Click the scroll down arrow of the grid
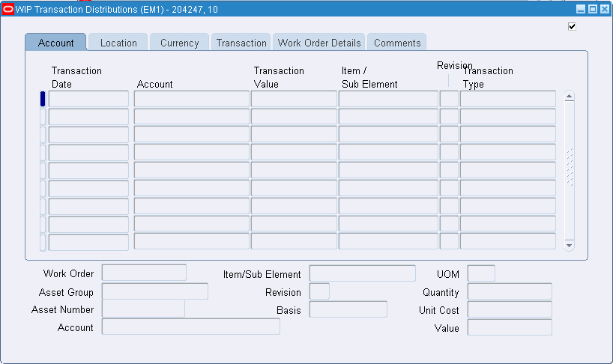This screenshot has width=613, height=364. tap(570, 245)
